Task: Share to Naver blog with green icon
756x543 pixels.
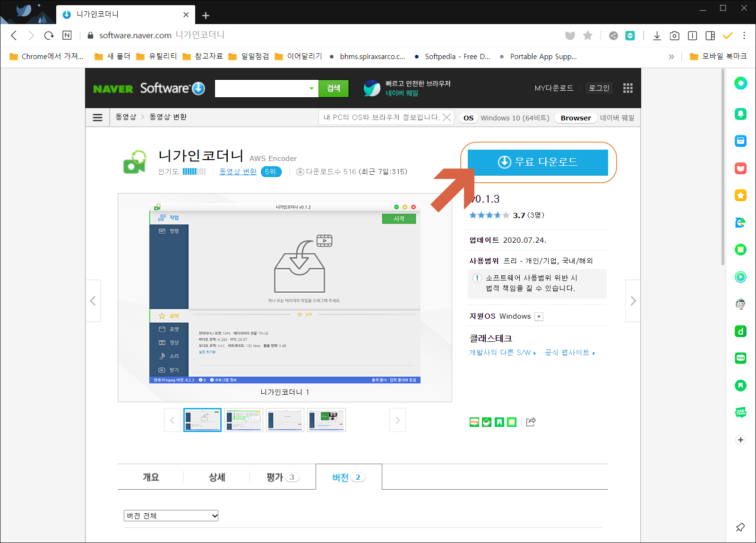Action: (474, 422)
